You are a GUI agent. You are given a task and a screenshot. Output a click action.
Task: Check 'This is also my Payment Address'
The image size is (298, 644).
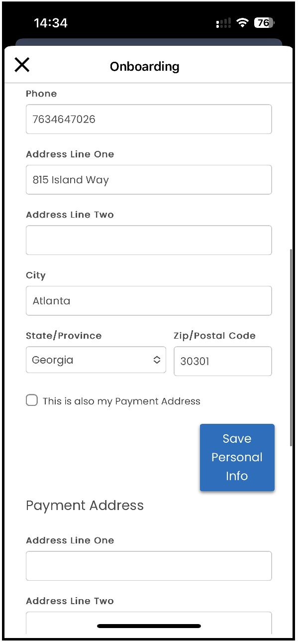[x=32, y=400]
